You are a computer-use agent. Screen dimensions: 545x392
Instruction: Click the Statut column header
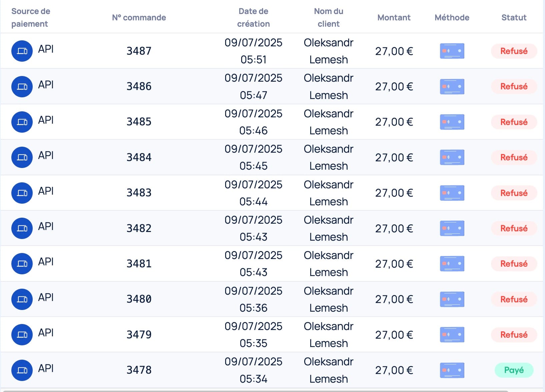point(514,17)
